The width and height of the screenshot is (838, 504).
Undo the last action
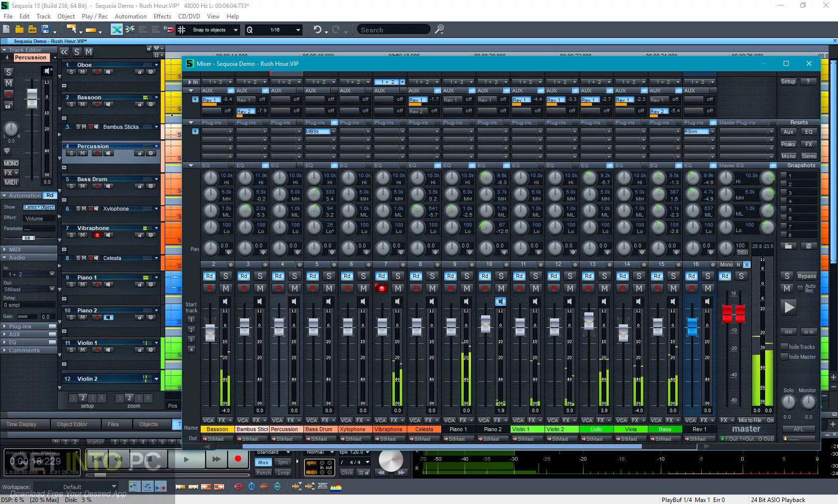[x=317, y=29]
